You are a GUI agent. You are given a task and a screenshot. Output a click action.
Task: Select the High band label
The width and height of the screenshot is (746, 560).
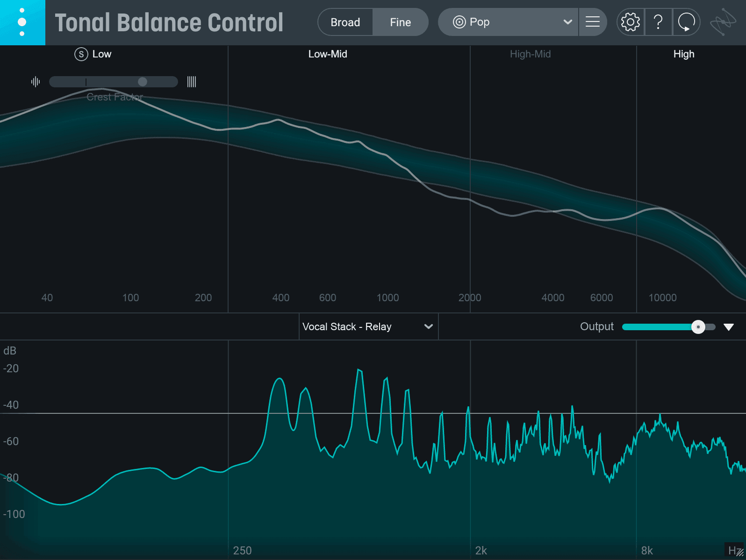pyautogui.click(x=684, y=54)
